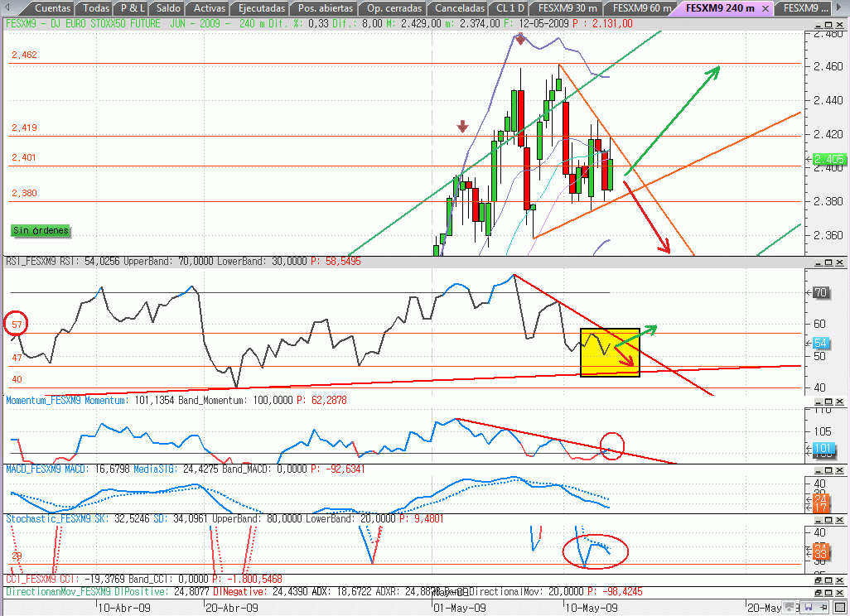
Task: Click the green Sin órdenes button
Action: [40, 230]
